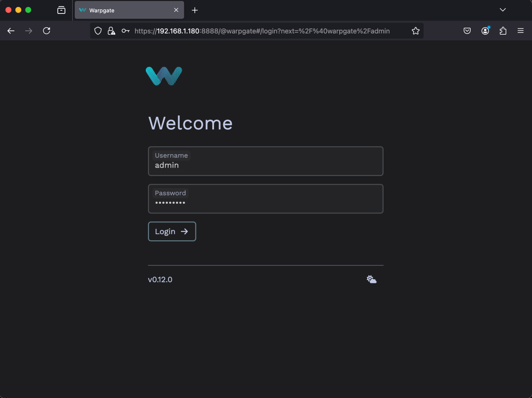This screenshot has width=532, height=398.
Task: Open a new browser tab
Action: (x=195, y=10)
